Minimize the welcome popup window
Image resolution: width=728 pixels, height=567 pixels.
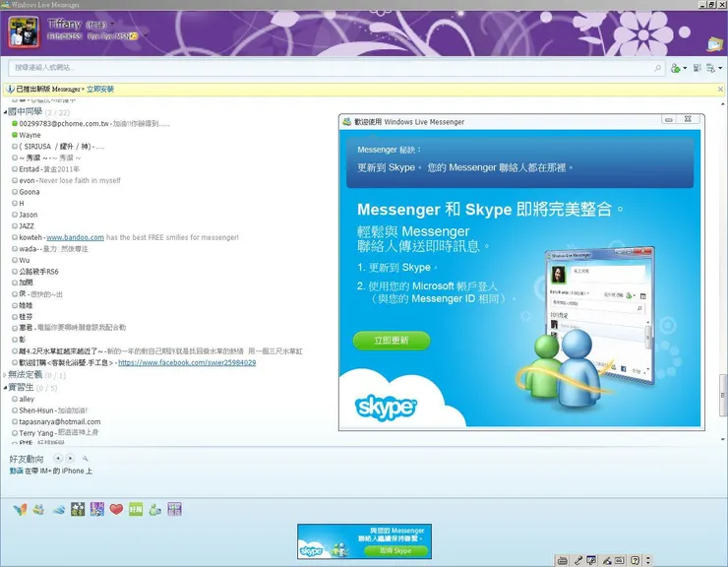point(669,120)
